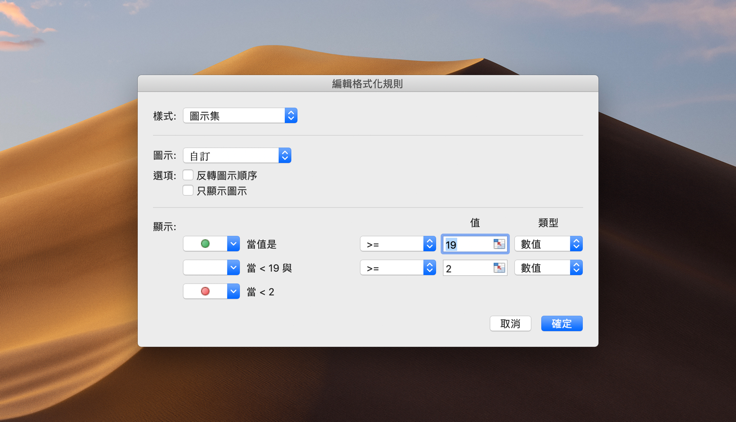The width and height of the screenshot is (736, 422).
Task: Change the >= operator for value 2
Action: pos(398,268)
